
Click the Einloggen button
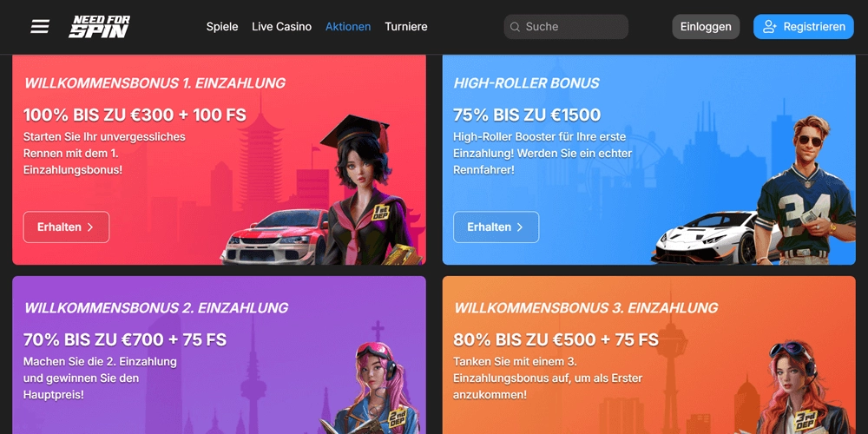tap(706, 27)
